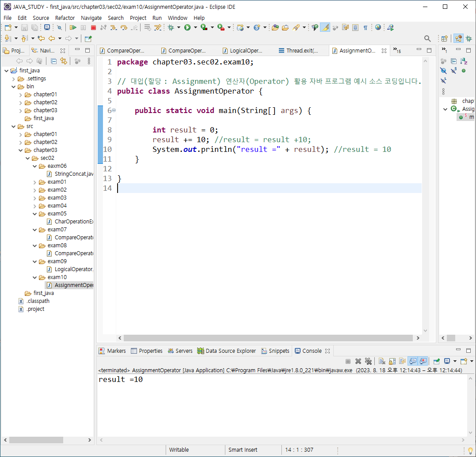Click the Skip All Breakpoints icon
This screenshot has width=476, height=457.
point(60,27)
